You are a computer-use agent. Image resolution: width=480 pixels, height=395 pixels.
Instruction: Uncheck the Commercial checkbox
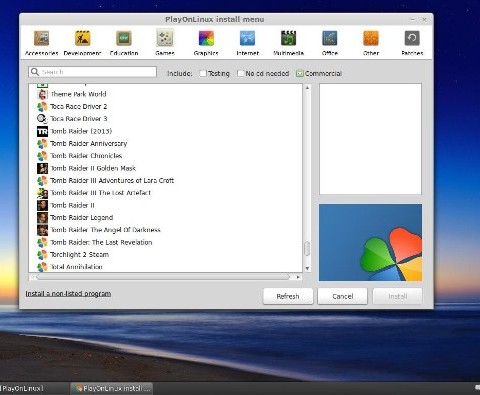coord(300,73)
